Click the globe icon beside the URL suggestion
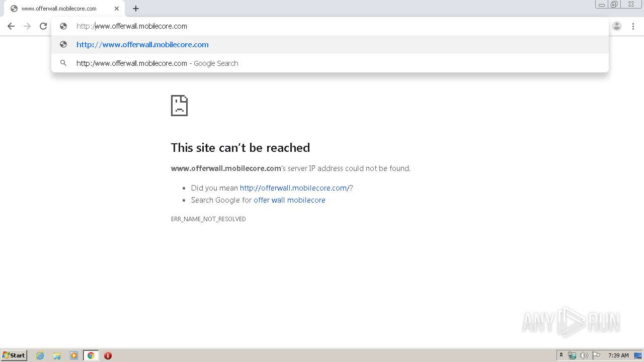Image resolution: width=644 pixels, height=362 pixels. 63,45
